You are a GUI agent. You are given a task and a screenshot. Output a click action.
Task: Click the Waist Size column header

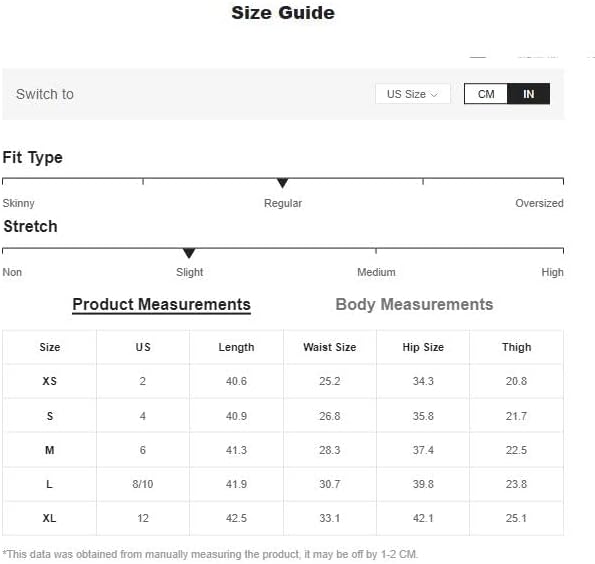pyautogui.click(x=329, y=347)
